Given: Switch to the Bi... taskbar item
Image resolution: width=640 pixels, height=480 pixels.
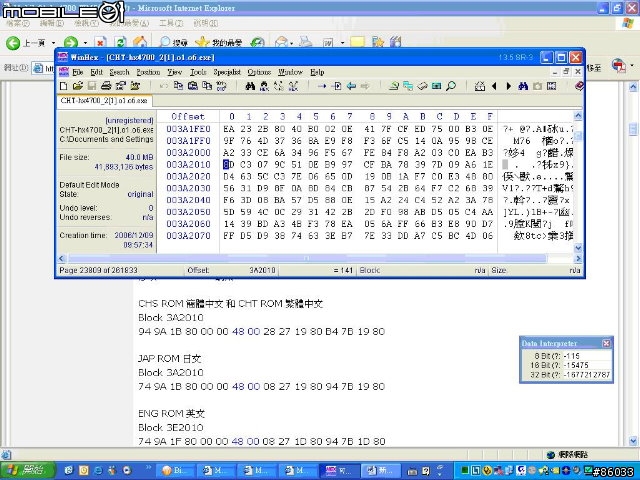Looking at the screenshot, I should [x=174, y=471].
